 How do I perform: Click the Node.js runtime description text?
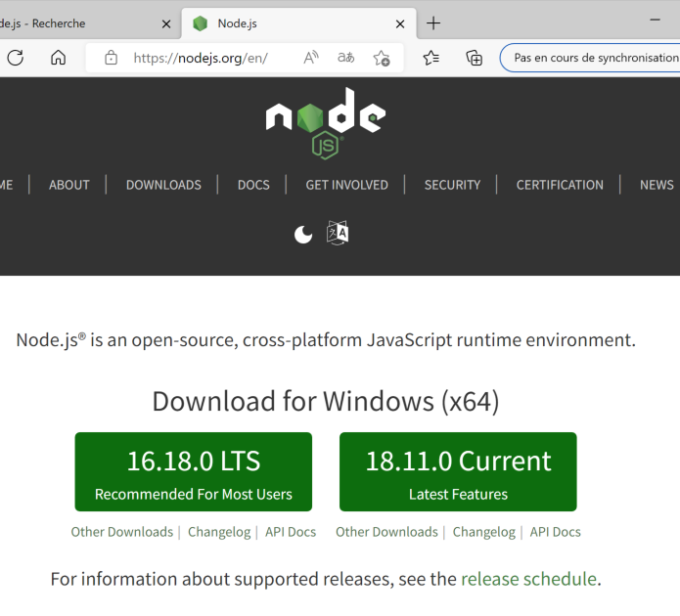click(x=326, y=340)
